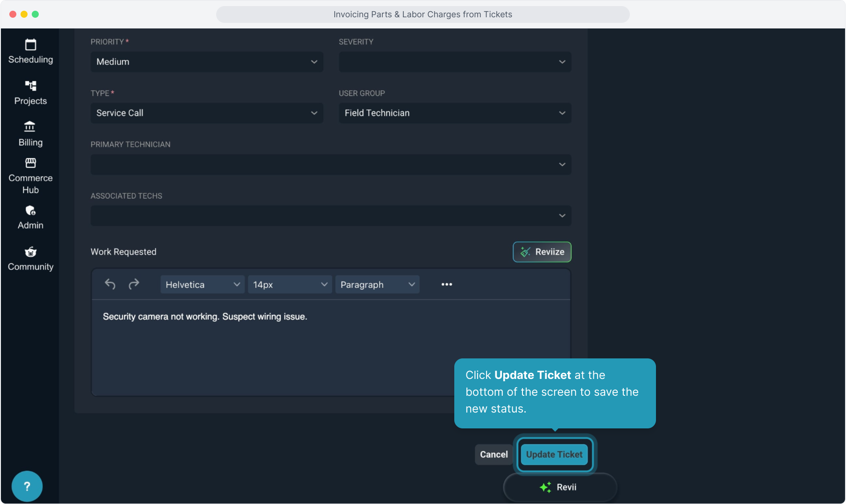Select a Primary Technician from dropdown

pyautogui.click(x=331, y=164)
